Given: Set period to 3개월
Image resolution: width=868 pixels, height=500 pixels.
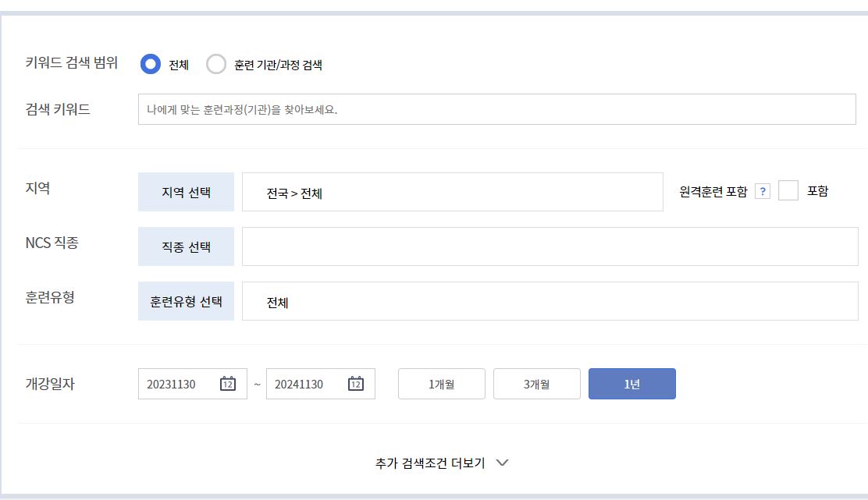Looking at the screenshot, I should (537, 384).
